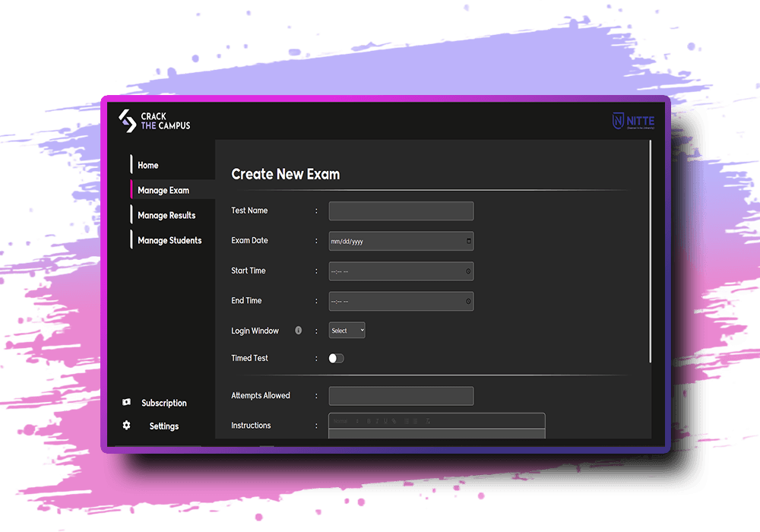This screenshot has width=760, height=532.
Task: Toggle bold in Instructions editor
Action: (x=369, y=421)
